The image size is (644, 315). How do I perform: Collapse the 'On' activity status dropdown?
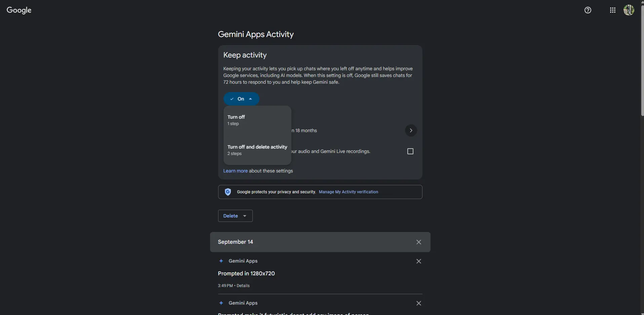241,99
